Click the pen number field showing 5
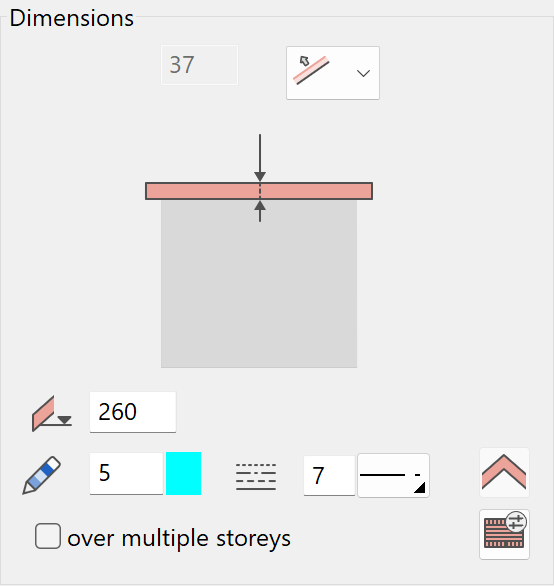Image resolution: width=554 pixels, height=586 pixels. click(126, 474)
